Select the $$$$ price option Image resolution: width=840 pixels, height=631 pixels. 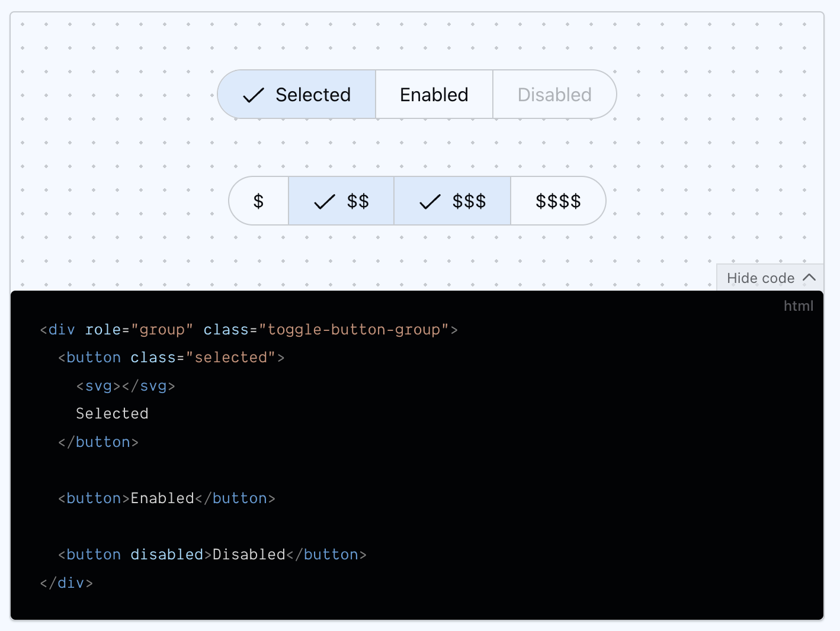(557, 201)
